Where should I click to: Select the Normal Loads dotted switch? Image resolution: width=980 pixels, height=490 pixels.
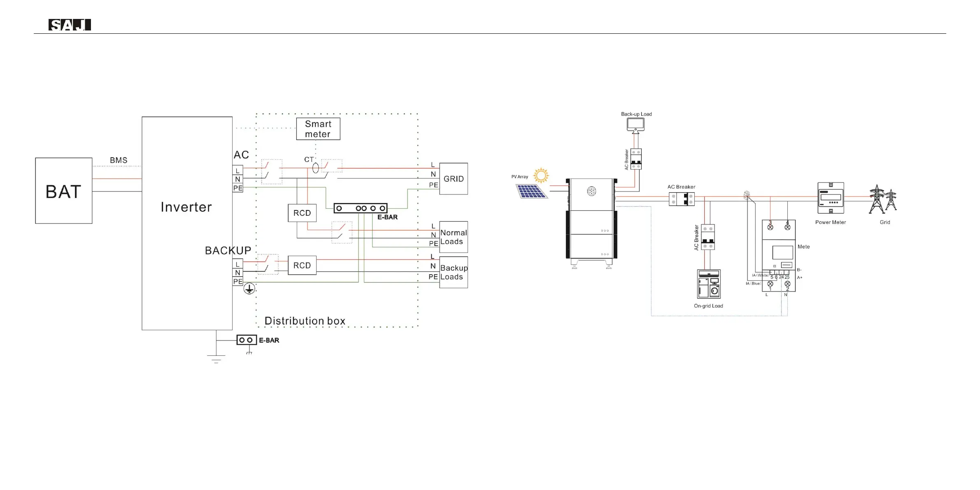[342, 232]
